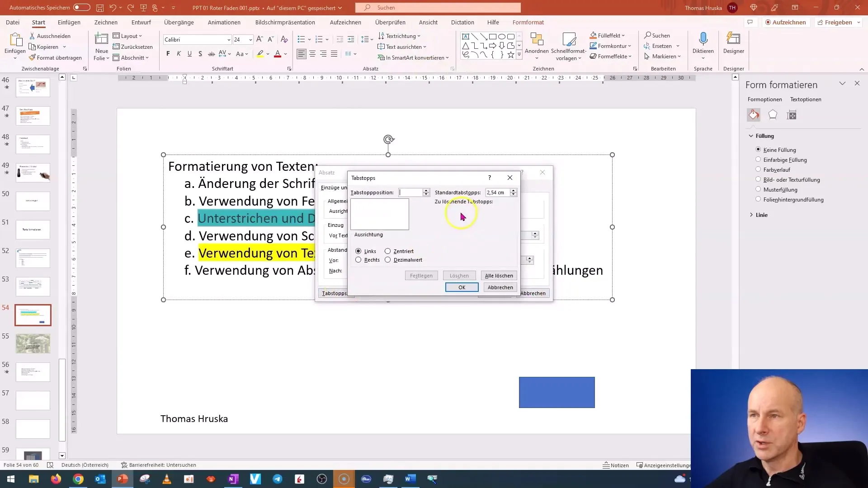Open Fill & Line tab icon
This screenshot has width=868, height=488.
click(754, 115)
